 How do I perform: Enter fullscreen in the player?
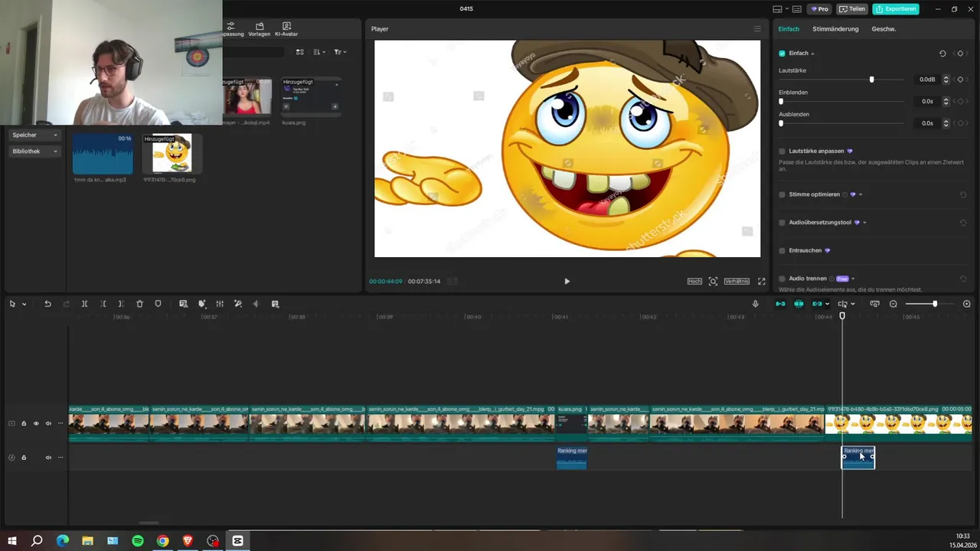[x=762, y=282]
